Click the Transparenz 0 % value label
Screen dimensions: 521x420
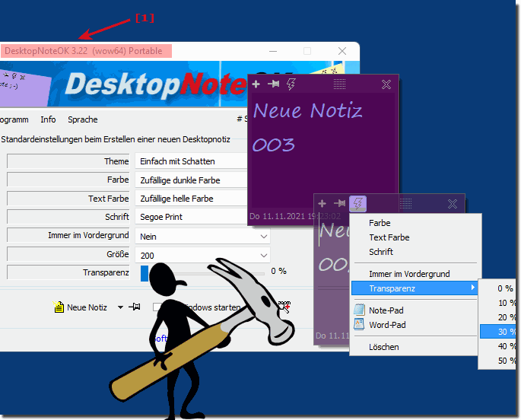(x=279, y=271)
